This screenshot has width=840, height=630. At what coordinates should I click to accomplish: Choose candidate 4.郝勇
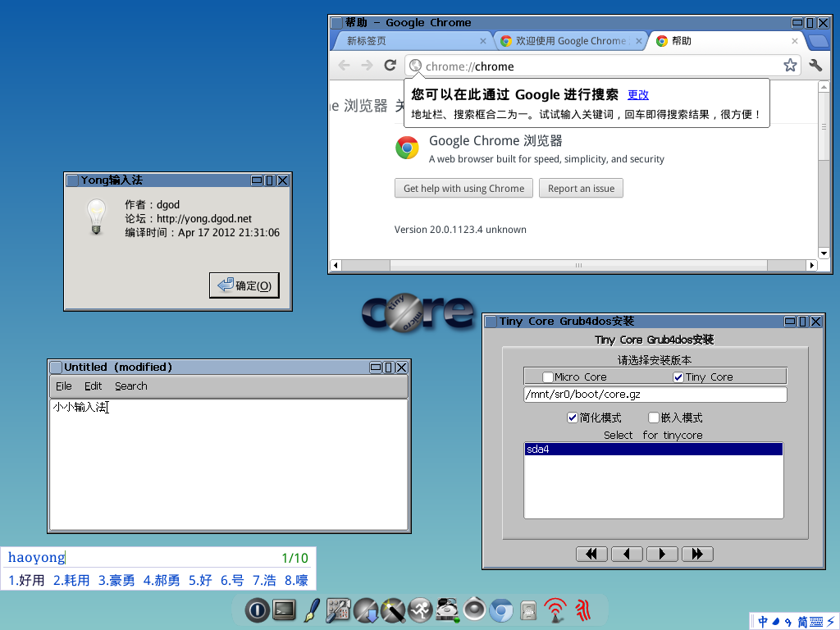tap(162, 580)
